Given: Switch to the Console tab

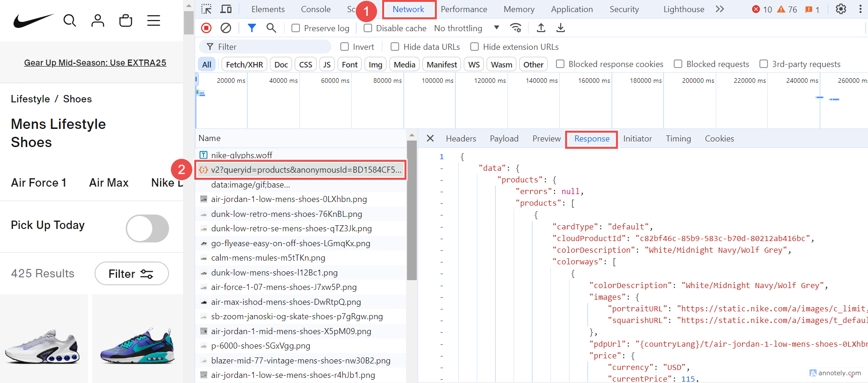Looking at the screenshot, I should [316, 9].
